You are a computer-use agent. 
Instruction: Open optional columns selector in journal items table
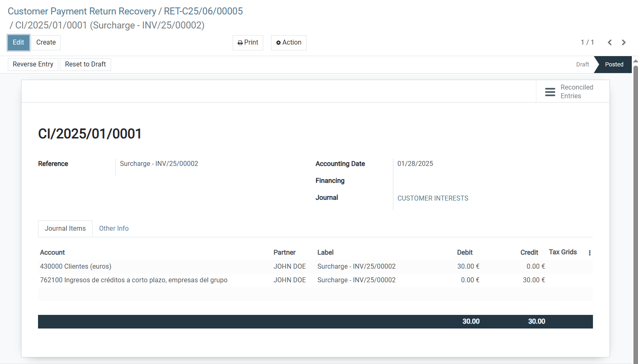tap(590, 252)
